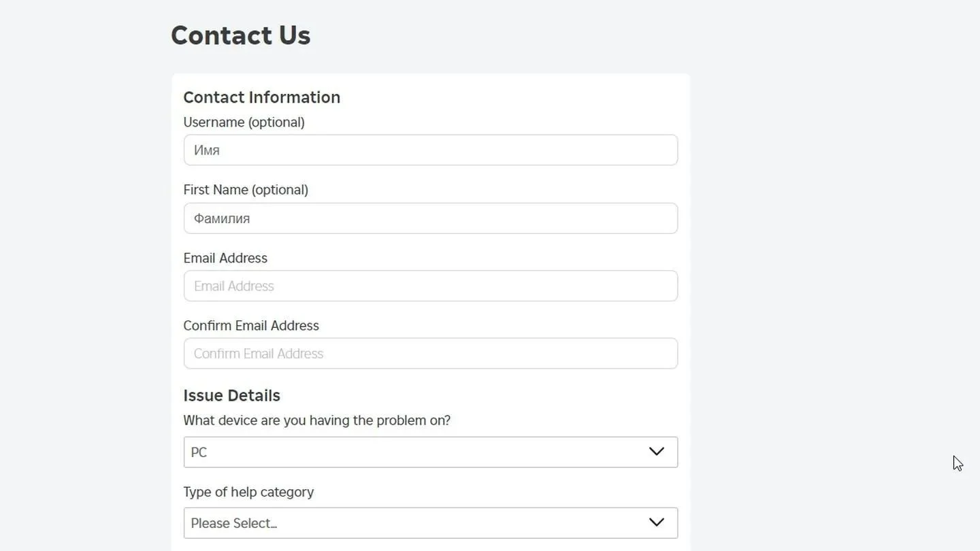The image size is (980, 551).
Task: Click the 'Username (optional)' label
Action: 244,122
